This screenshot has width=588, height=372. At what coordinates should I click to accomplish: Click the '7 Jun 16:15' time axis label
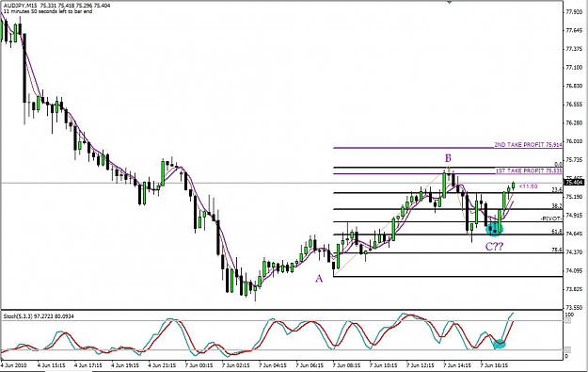point(494,364)
